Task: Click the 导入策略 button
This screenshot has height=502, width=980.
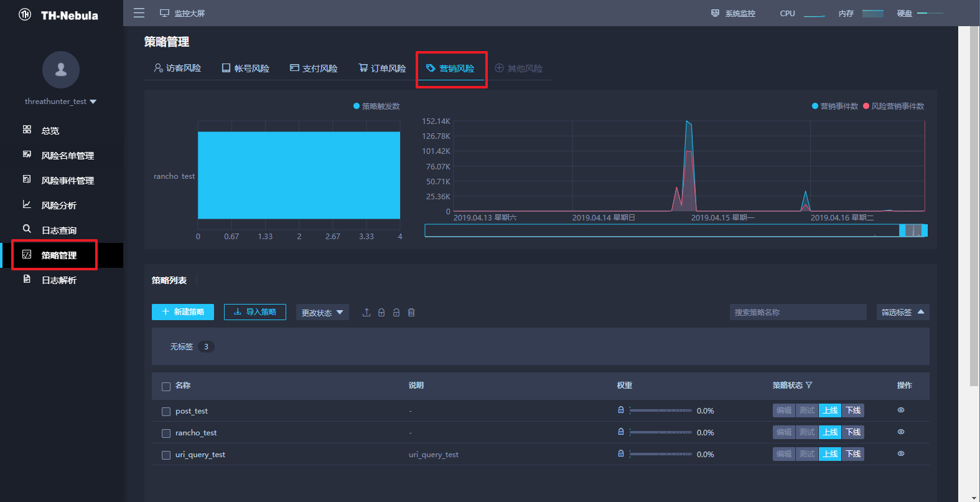Action: tap(255, 312)
